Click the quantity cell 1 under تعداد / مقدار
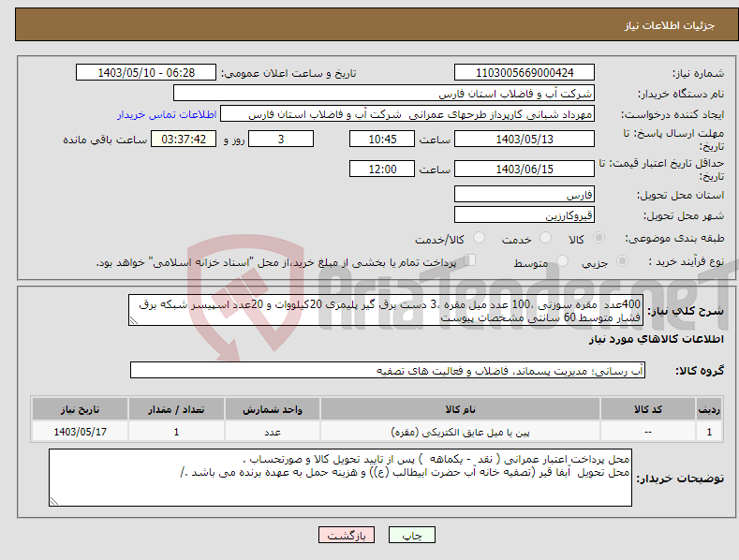The height and width of the screenshot is (560, 739). [176, 432]
